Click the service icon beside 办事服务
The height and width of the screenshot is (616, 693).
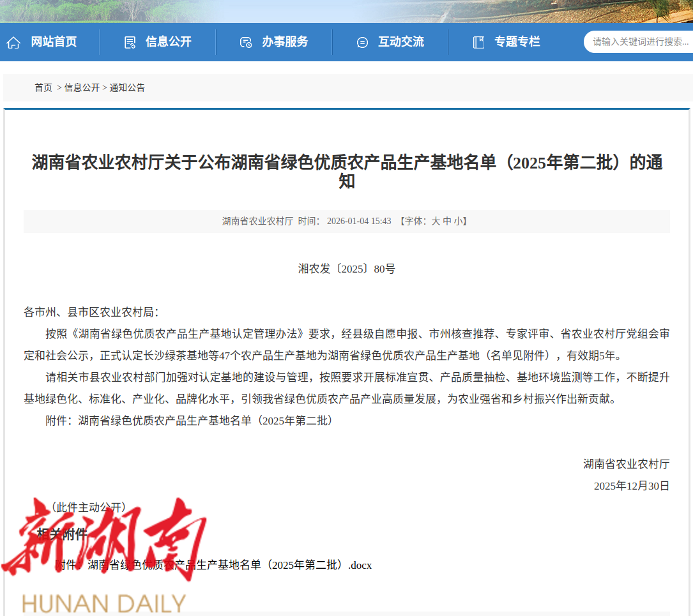tap(246, 43)
